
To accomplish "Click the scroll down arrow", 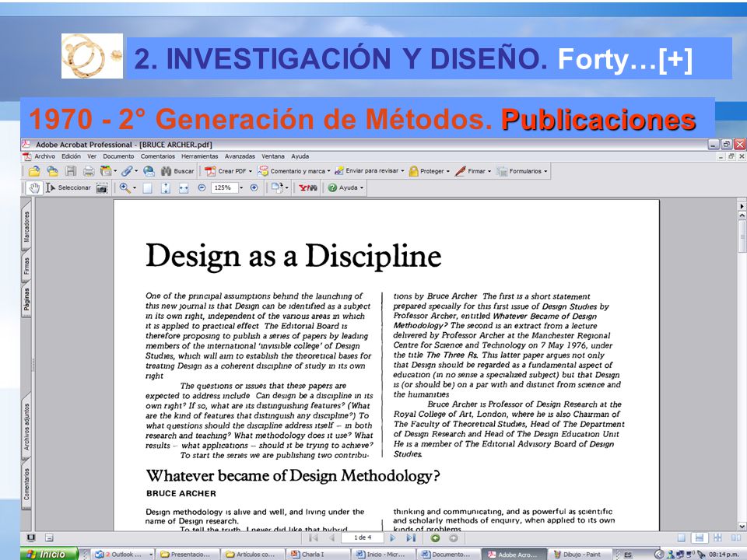I will tap(742, 527).
